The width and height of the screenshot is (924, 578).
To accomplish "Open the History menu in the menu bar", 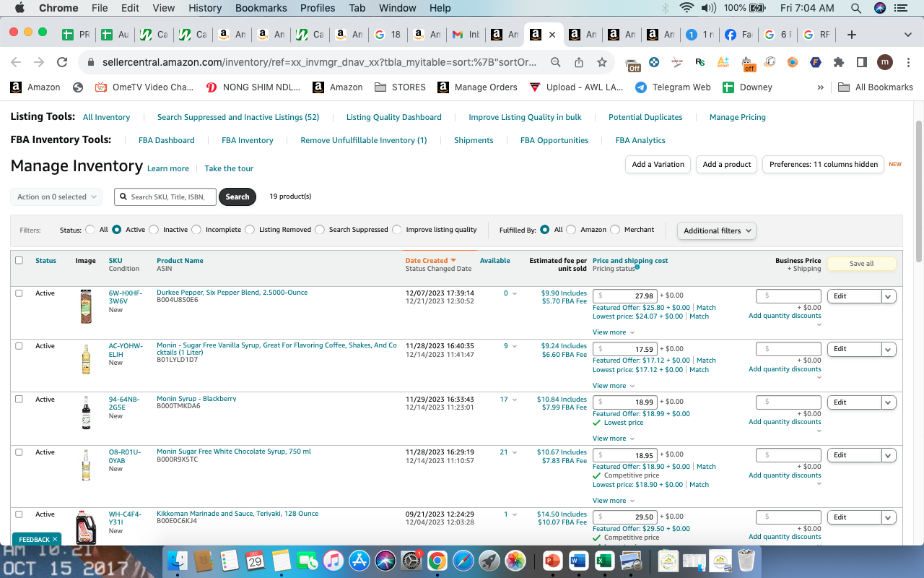I will pyautogui.click(x=205, y=9).
